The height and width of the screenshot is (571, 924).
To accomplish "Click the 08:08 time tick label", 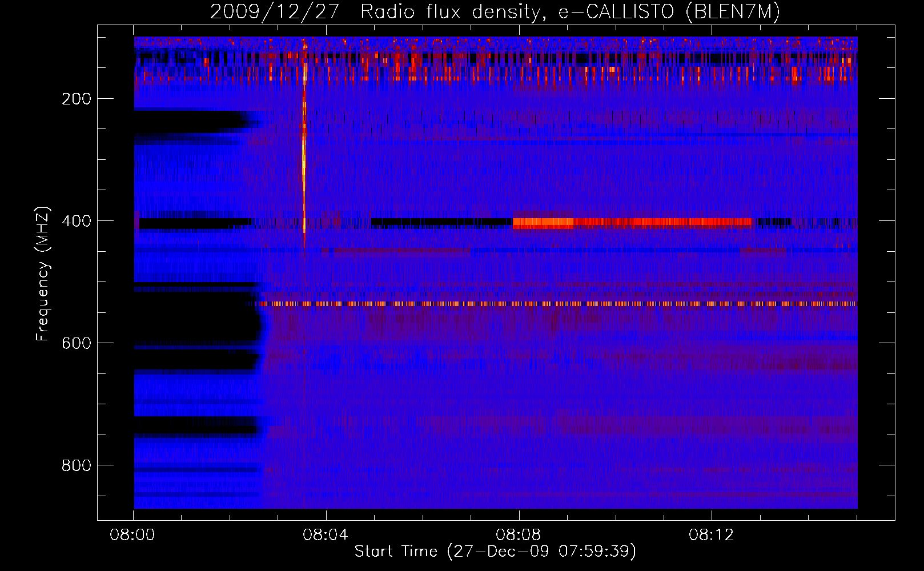I will point(519,535).
